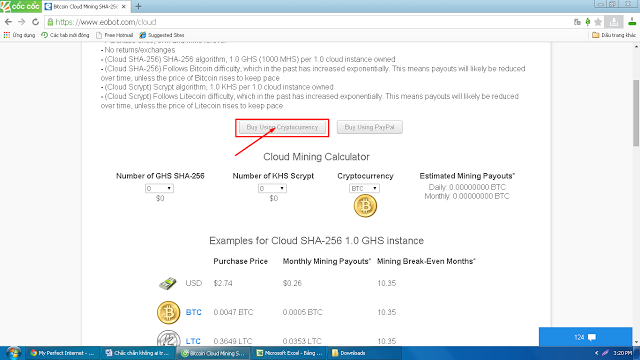Click the green torrent download icon

point(632,22)
